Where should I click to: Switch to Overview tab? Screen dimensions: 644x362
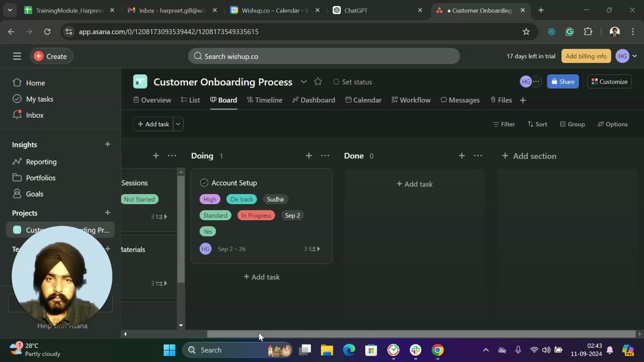(x=152, y=100)
